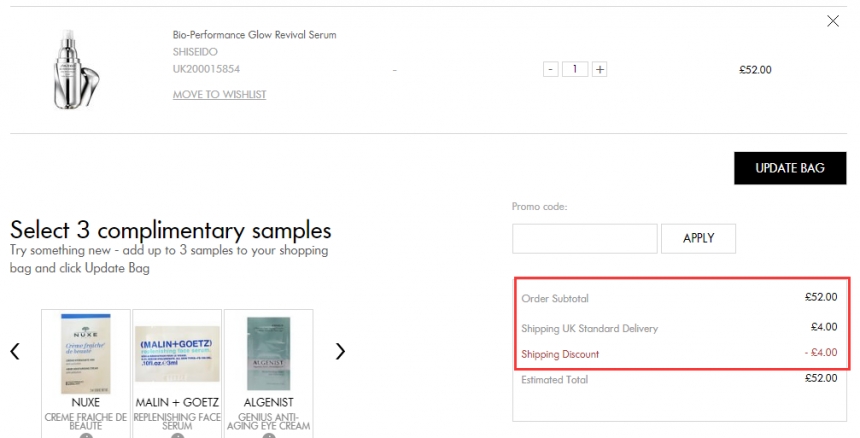860x438 pixels.
Task: Open Bio-Performance Glow Revival Serum product title
Action: [x=254, y=35]
